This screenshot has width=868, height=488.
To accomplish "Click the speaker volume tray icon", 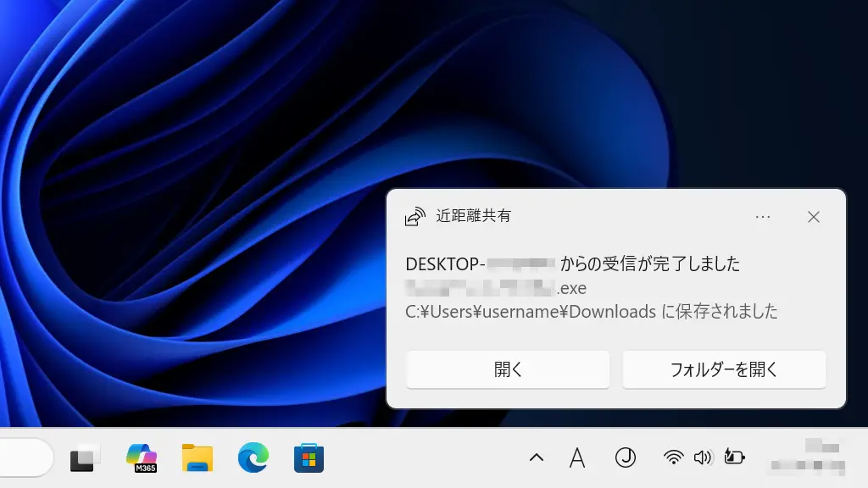I will tap(703, 458).
